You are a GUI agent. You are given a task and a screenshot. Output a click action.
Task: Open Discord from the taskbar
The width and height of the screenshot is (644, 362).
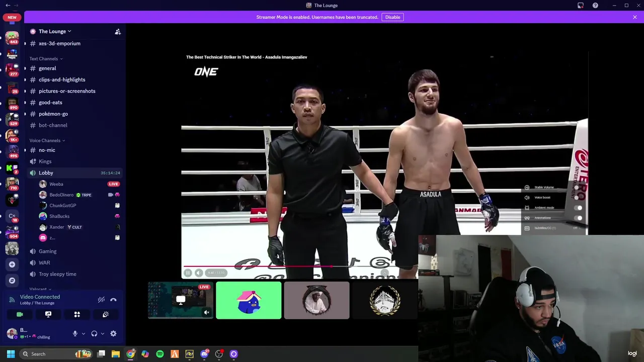(x=204, y=354)
